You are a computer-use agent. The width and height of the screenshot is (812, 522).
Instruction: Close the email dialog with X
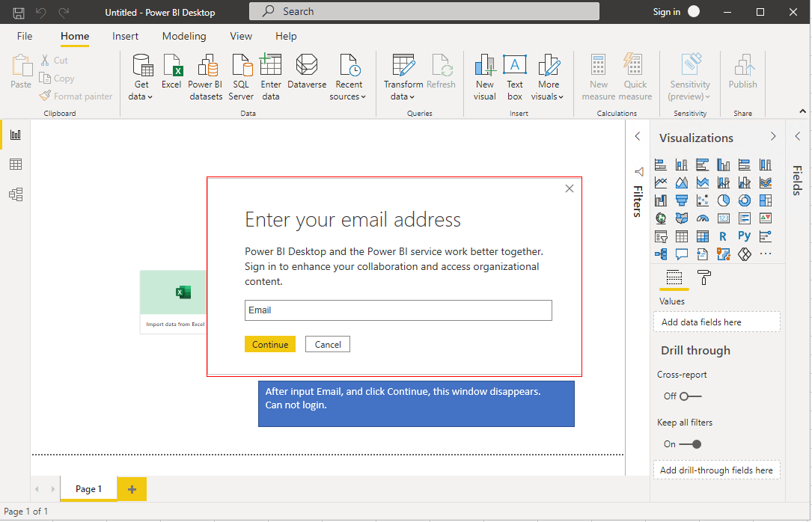(569, 188)
